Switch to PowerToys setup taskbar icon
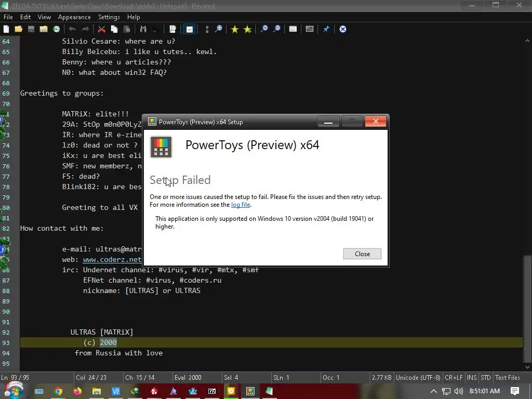 [x=250, y=391]
